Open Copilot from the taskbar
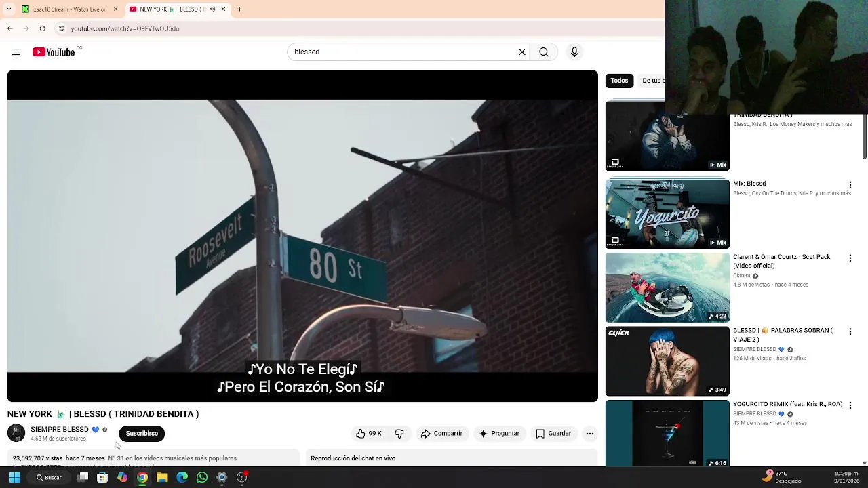 [122, 478]
